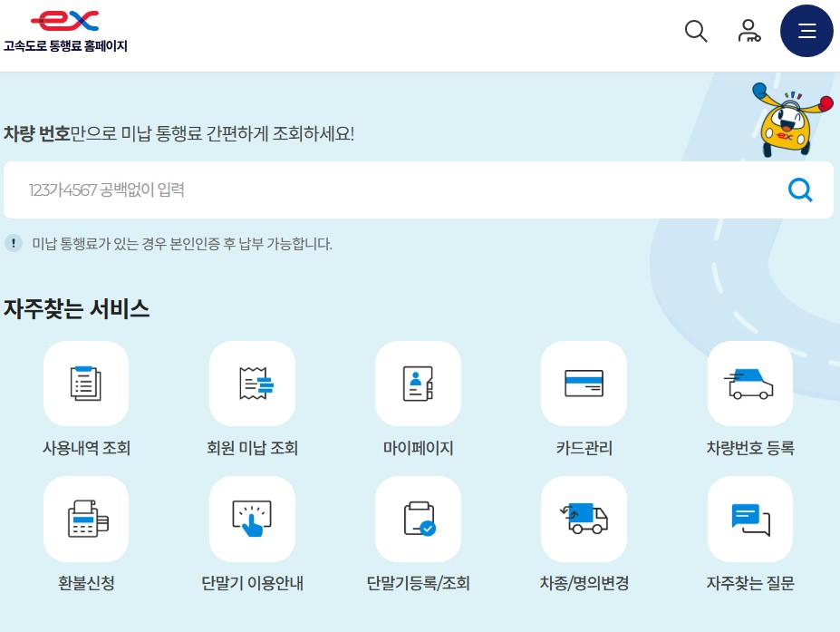This screenshot has height=632, width=840.
Task: Click the blue search icon inside the input
Action: (799, 190)
